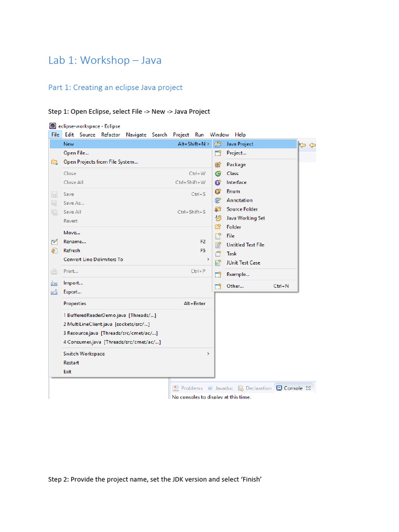
Task: Click the Other... wizard icon
Action: pos(218,286)
